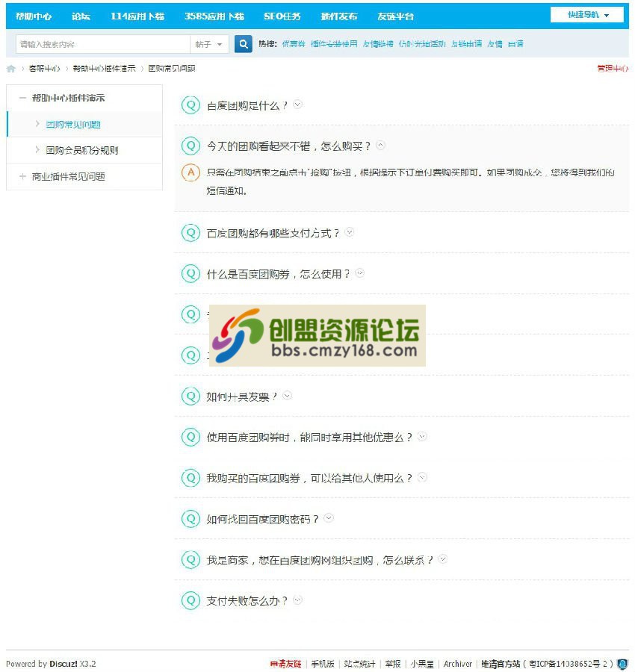Select 团购常见问题 in the sidebar
This screenshot has height=672, width=635.
click(73, 125)
